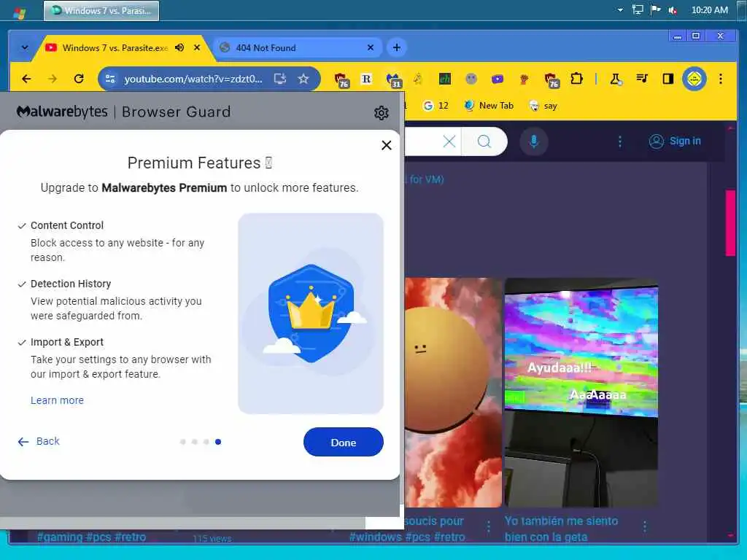Open a new browser tab
Image resolution: width=747 pixels, height=560 pixels.
[x=396, y=47]
